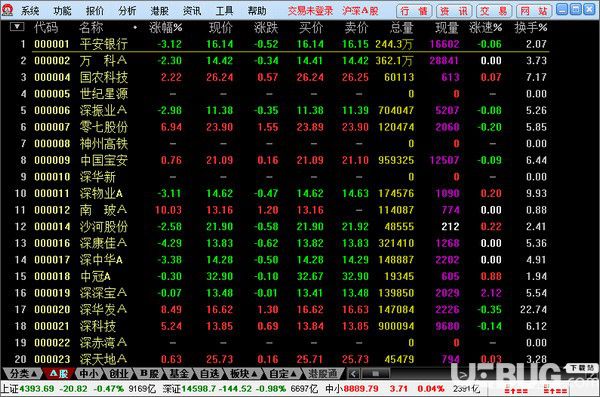Image resolution: width=600 pixels, height=397 pixels.
Task: Sort by the 涨幅% column header
Action: (x=165, y=28)
